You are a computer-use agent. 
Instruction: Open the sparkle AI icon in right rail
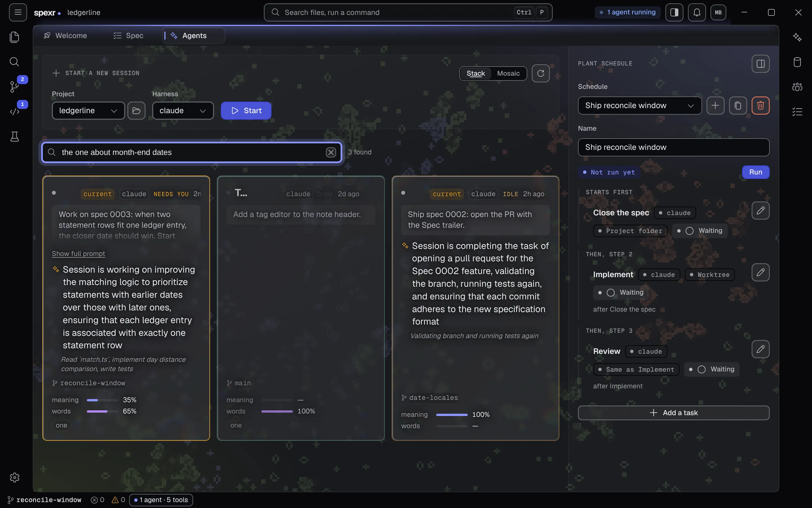797,37
